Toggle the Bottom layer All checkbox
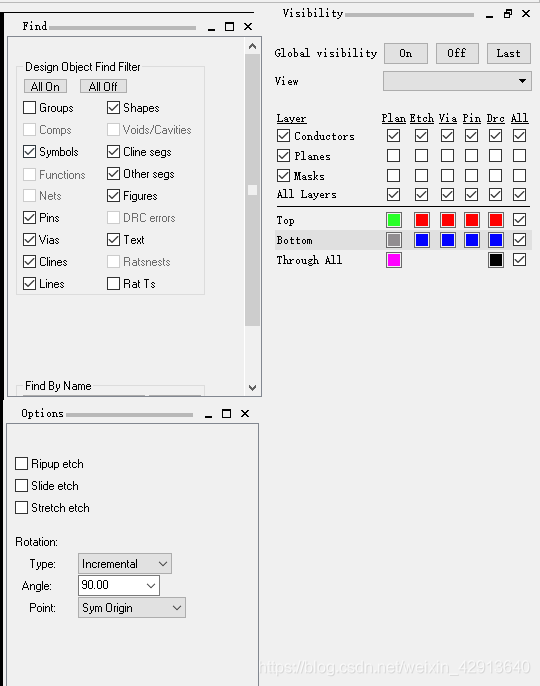 (x=519, y=240)
